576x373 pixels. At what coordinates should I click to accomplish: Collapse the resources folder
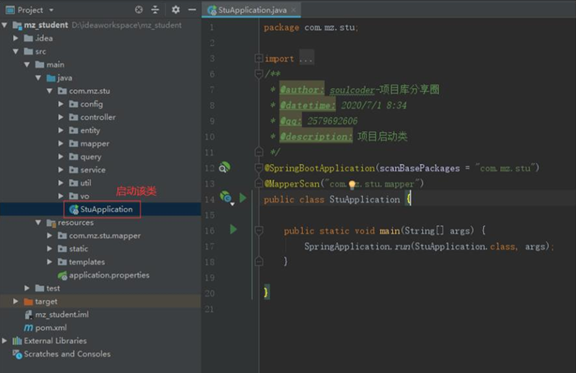(x=38, y=222)
